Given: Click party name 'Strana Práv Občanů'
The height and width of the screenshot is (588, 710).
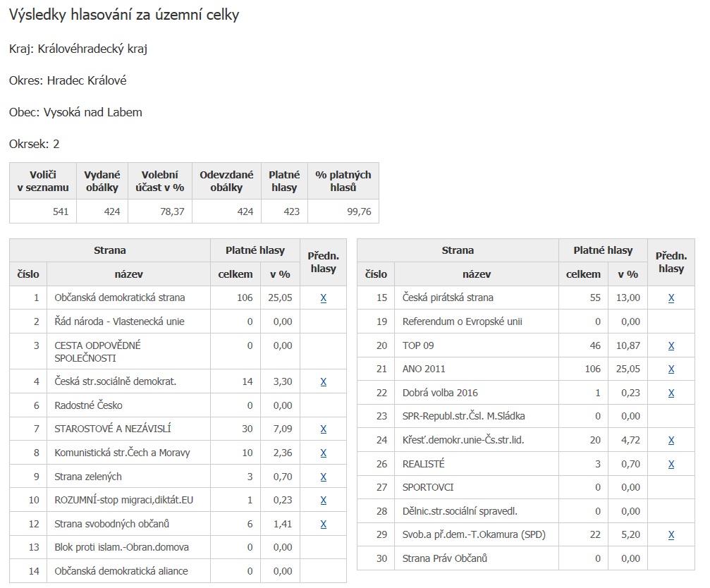Looking at the screenshot, I should coord(445,558).
